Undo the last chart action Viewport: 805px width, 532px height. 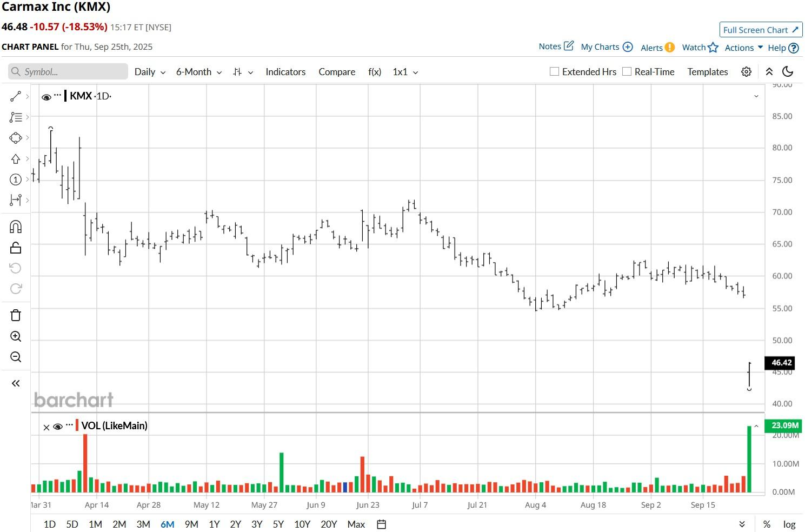(x=15, y=268)
